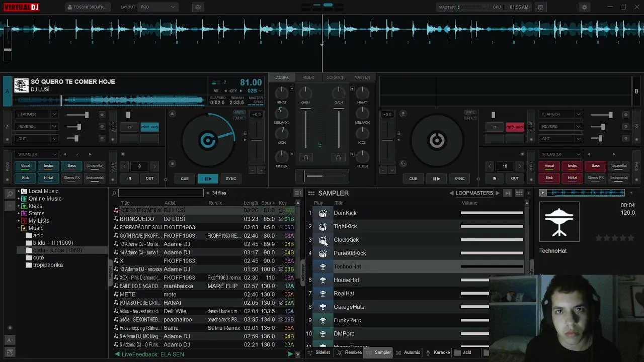Click the large TechnoHat cymbal artwork
This screenshot has height=362, width=644.
[559, 222]
